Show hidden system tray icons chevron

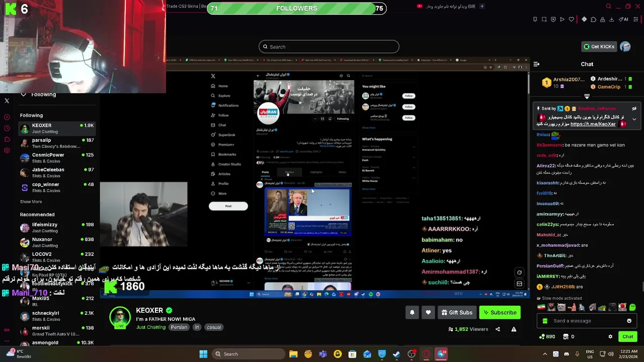pos(545,354)
